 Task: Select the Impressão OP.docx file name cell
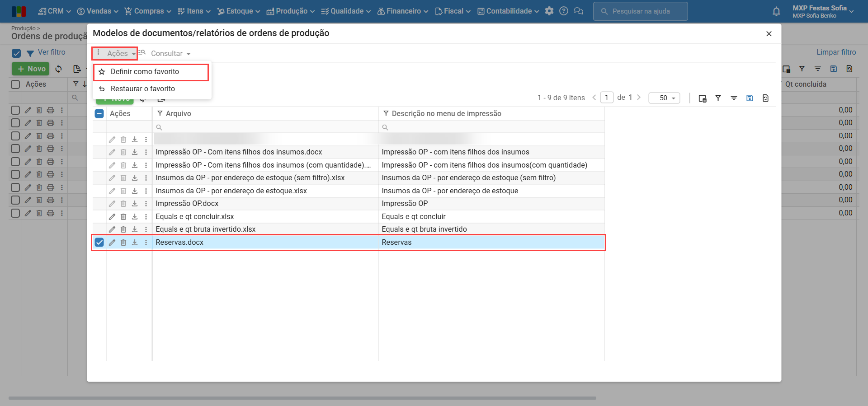pos(265,204)
